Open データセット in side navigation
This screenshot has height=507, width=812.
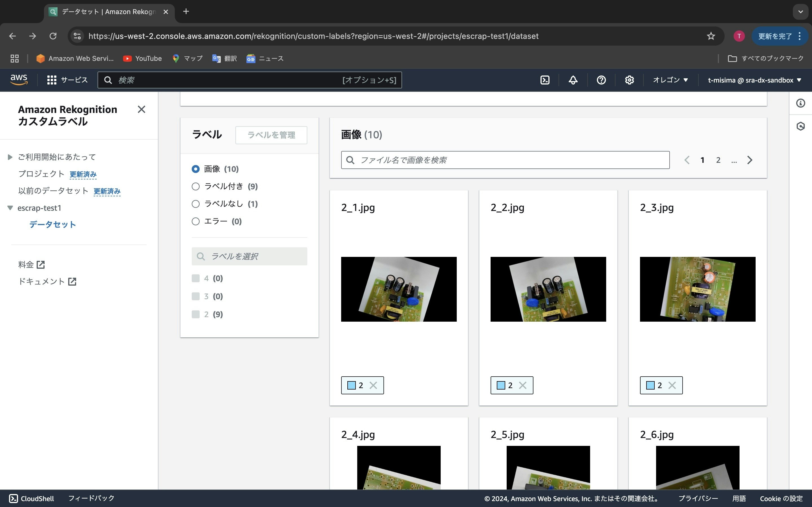click(52, 224)
